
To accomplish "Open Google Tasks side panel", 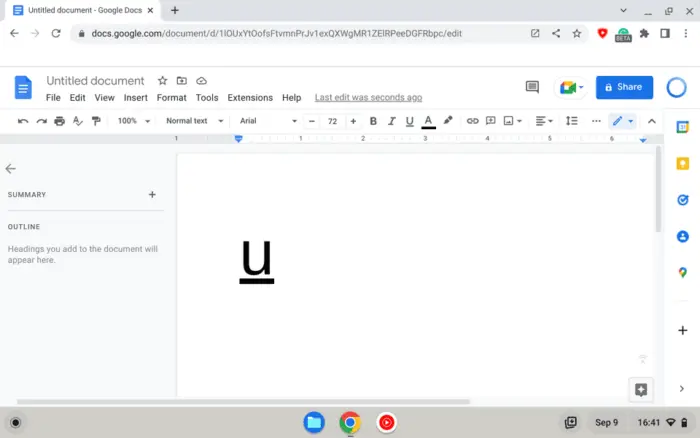I will tap(683, 200).
